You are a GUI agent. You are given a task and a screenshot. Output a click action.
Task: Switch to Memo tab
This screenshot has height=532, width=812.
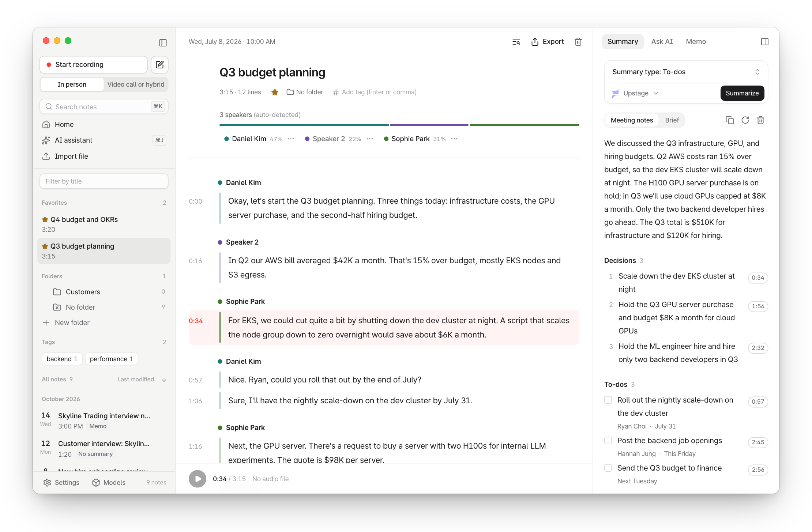696,42
